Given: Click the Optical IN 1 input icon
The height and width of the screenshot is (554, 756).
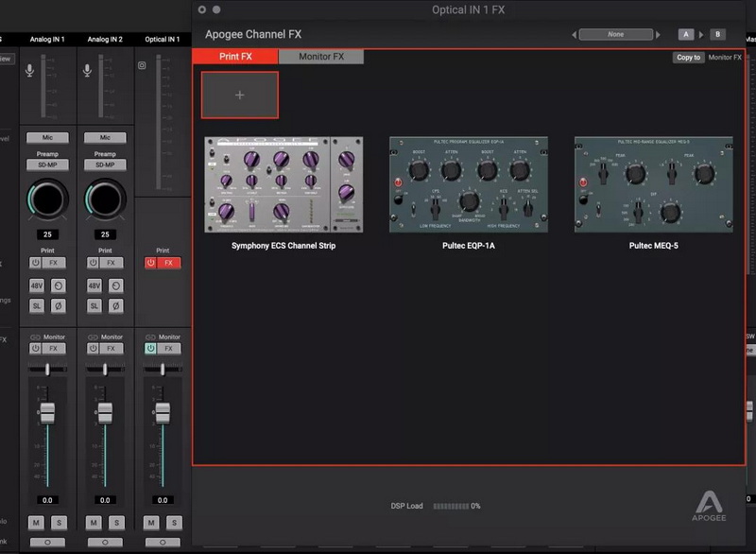Looking at the screenshot, I should pyautogui.click(x=142, y=65).
